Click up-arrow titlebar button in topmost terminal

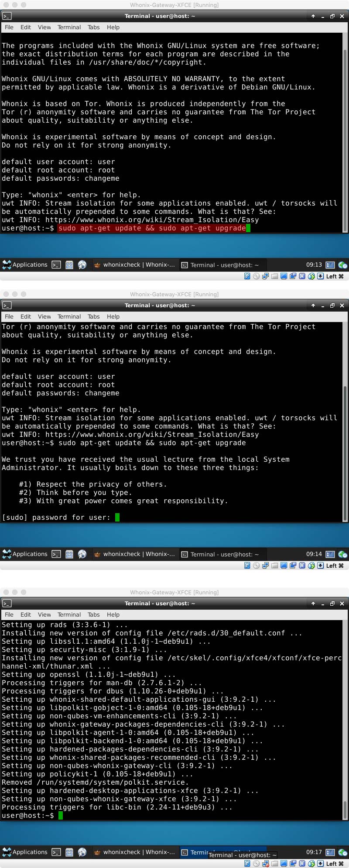click(x=313, y=16)
